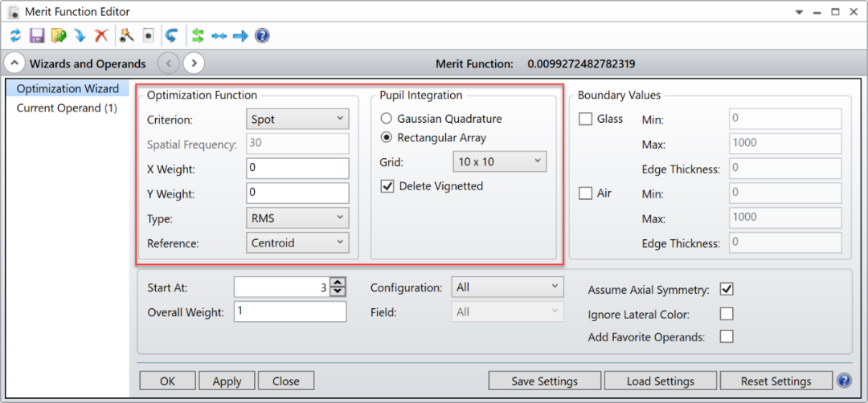
Task: Enable the Glass boundary values checkbox
Action: tap(586, 119)
